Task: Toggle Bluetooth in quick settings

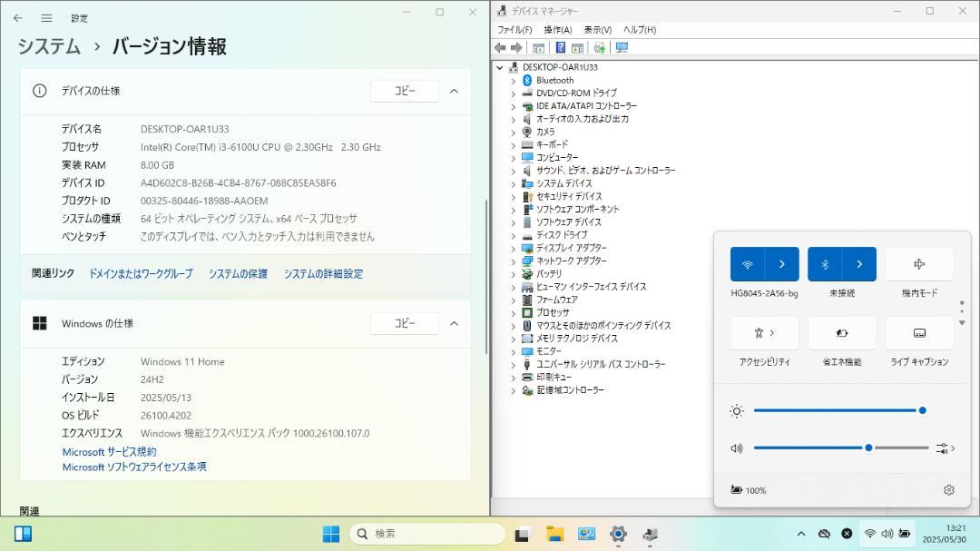Action: [824, 264]
